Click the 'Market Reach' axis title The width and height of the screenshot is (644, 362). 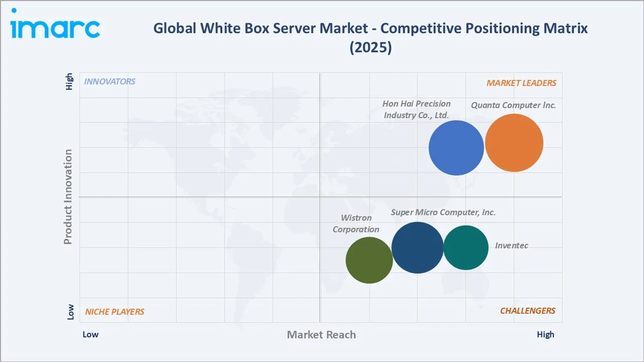click(321, 335)
